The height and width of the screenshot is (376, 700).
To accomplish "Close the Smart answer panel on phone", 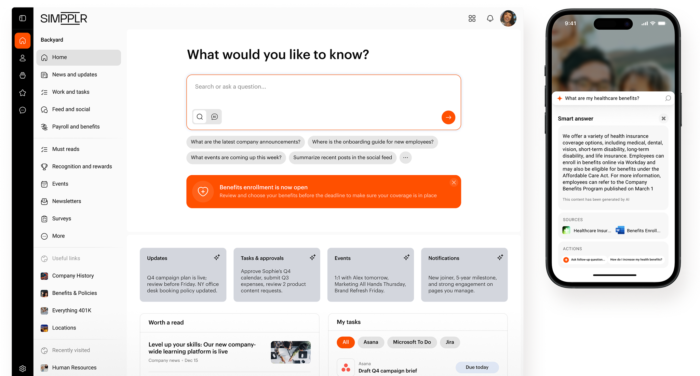I will (x=663, y=119).
